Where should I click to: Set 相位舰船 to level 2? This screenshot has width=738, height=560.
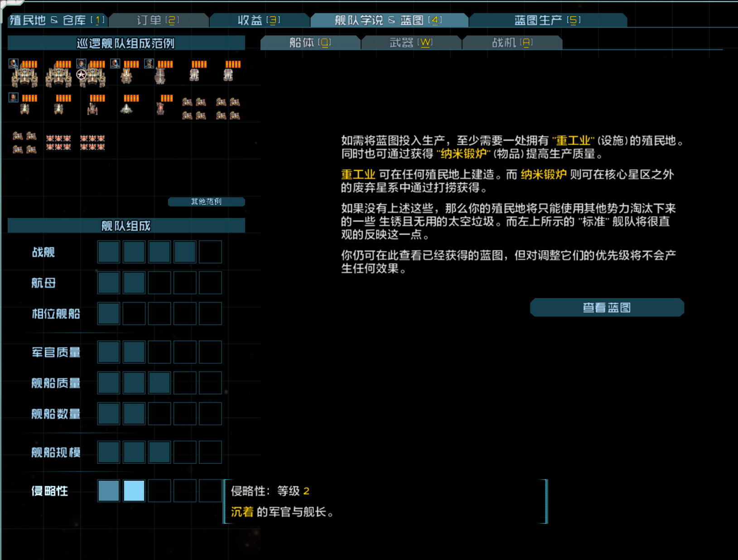134,314
